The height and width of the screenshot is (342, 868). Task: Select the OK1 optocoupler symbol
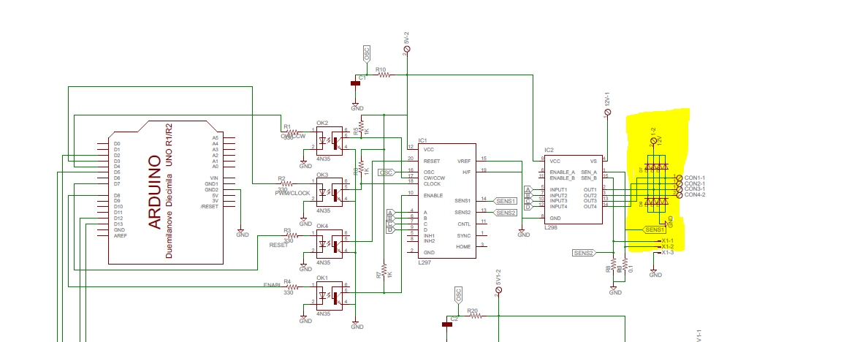coord(330,295)
